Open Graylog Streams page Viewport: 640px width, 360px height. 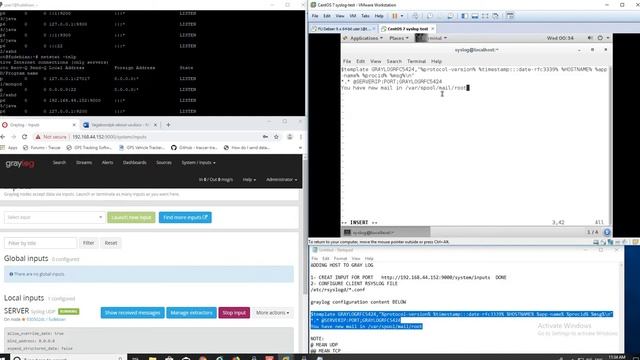coord(84,162)
